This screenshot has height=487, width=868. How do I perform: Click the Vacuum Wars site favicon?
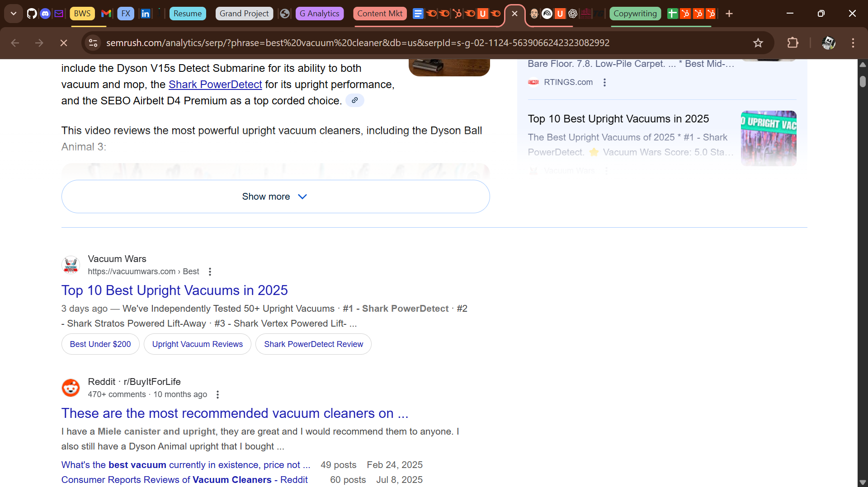pyautogui.click(x=71, y=265)
